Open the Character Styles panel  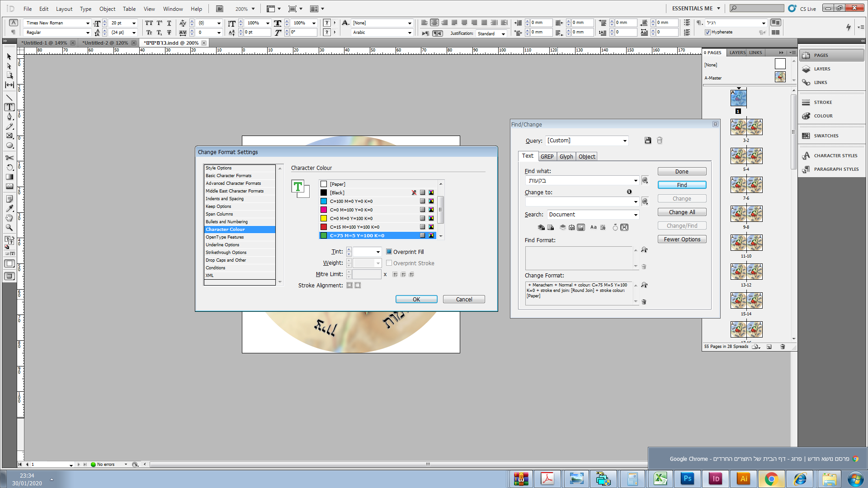[x=835, y=155]
